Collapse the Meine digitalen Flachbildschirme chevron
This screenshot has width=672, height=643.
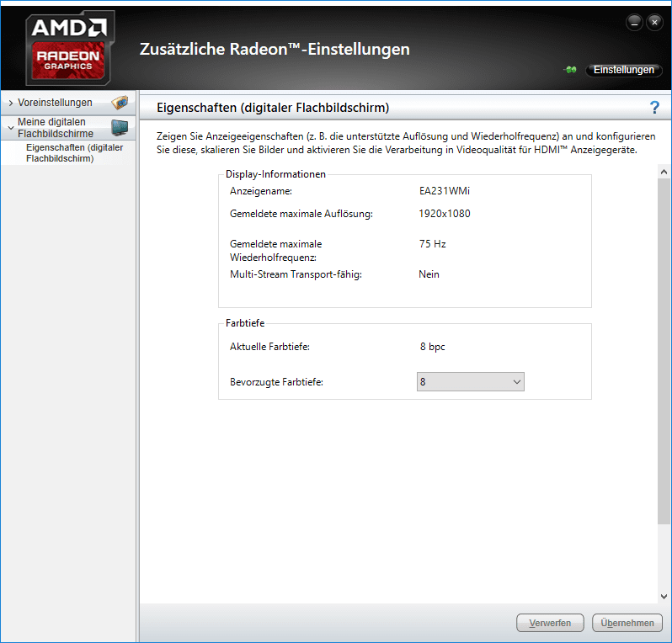[x=11, y=128]
